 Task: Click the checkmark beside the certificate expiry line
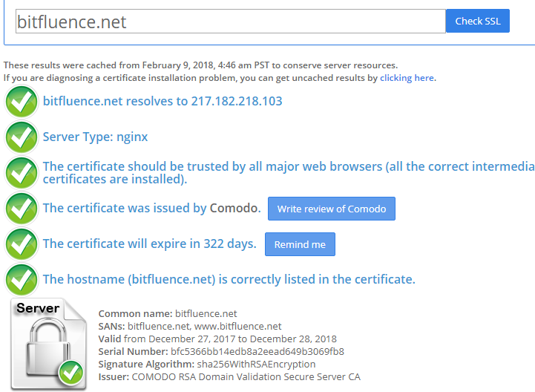click(x=22, y=244)
